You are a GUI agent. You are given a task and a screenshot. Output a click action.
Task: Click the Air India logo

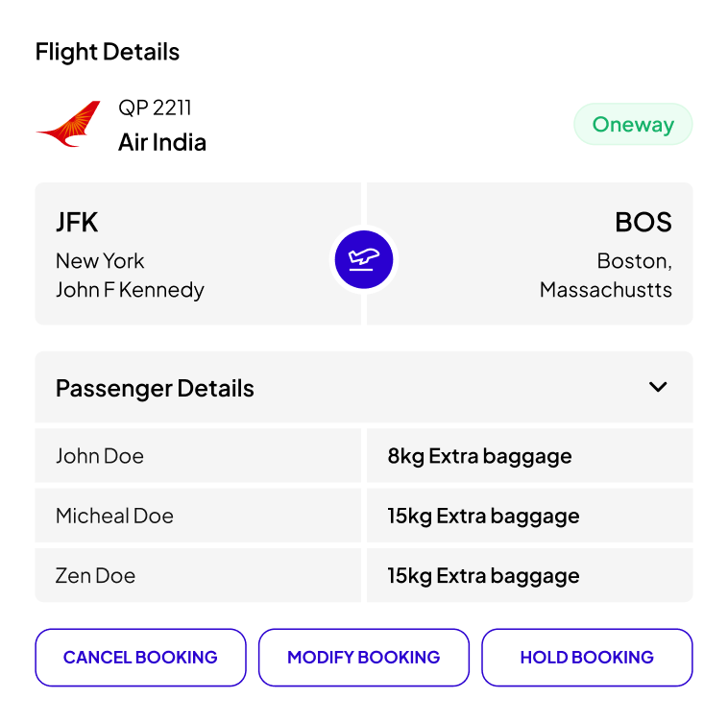68,124
